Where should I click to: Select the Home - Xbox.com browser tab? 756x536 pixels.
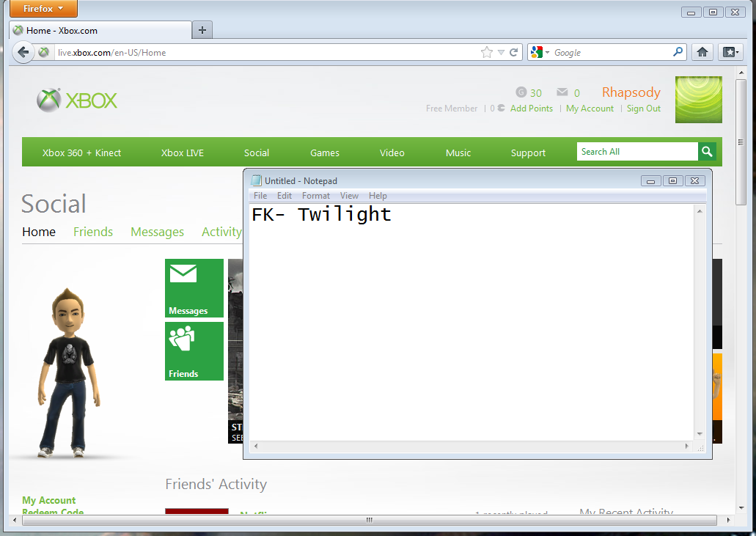[x=100, y=30]
